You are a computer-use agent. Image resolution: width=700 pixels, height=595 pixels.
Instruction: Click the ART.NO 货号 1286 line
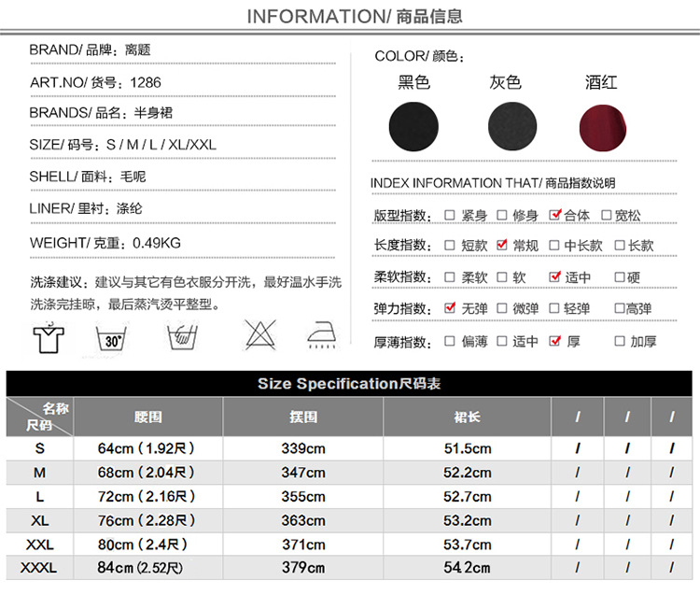tap(95, 82)
